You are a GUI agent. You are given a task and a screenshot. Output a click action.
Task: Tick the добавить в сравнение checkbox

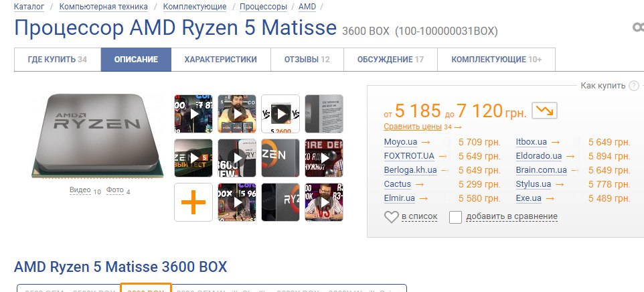click(455, 217)
